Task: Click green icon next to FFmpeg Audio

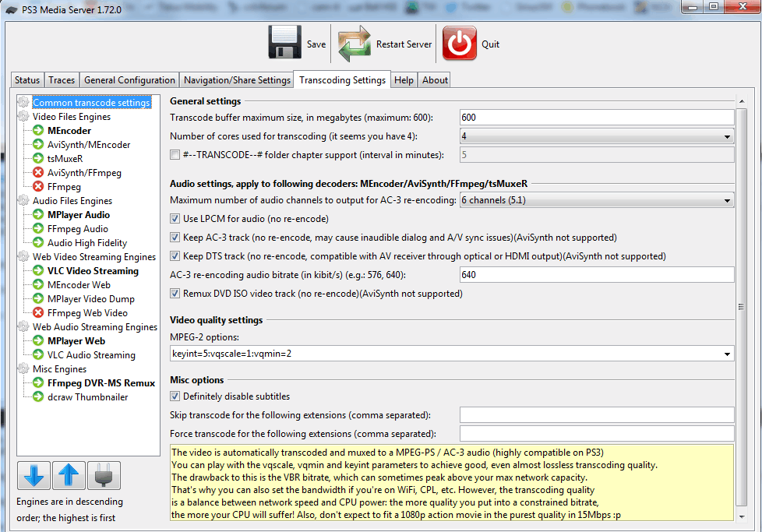Action: click(38, 228)
